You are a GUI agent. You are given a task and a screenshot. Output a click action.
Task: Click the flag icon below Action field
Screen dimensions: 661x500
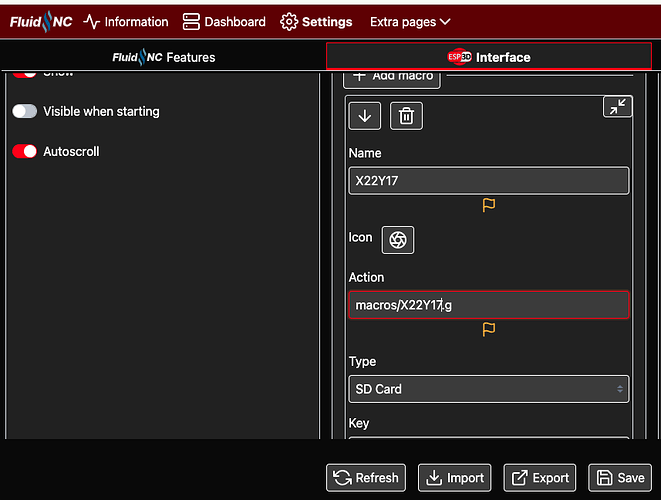click(x=489, y=329)
